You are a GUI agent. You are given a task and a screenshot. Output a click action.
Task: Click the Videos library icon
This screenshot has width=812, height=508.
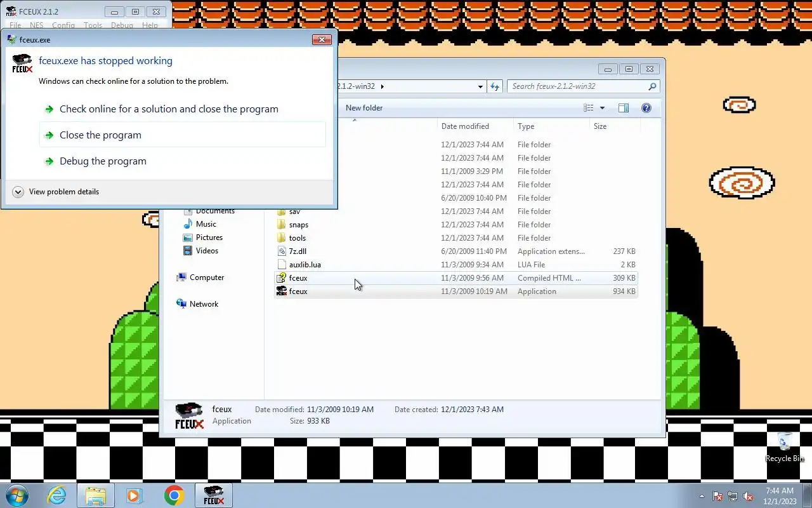(188, 251)
